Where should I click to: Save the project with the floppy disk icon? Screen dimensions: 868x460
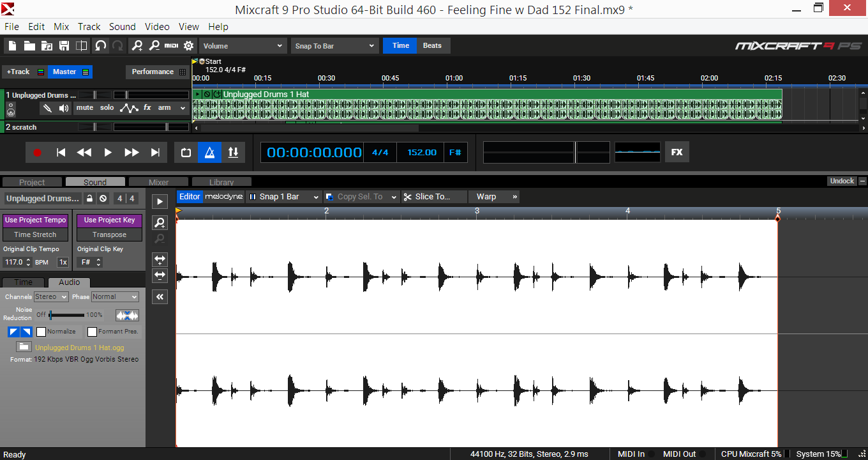64,45
